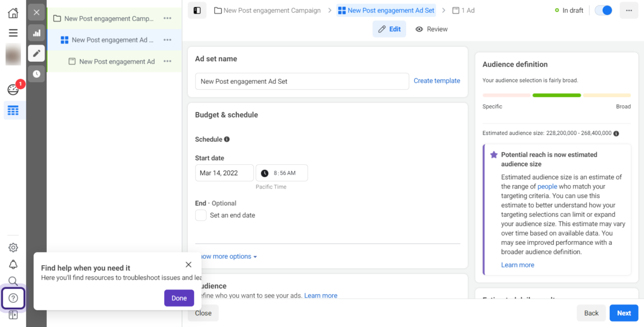Toggle the side panel layout button

point(197,10)
